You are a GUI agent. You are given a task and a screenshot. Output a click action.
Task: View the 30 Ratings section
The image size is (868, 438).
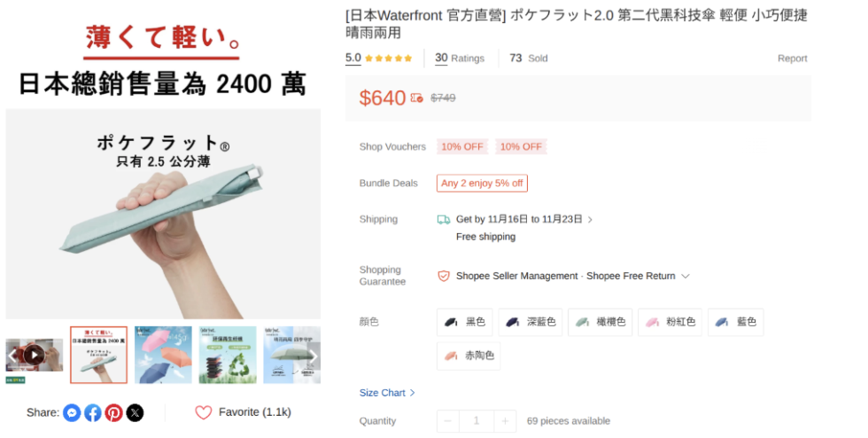coord(460,59)
